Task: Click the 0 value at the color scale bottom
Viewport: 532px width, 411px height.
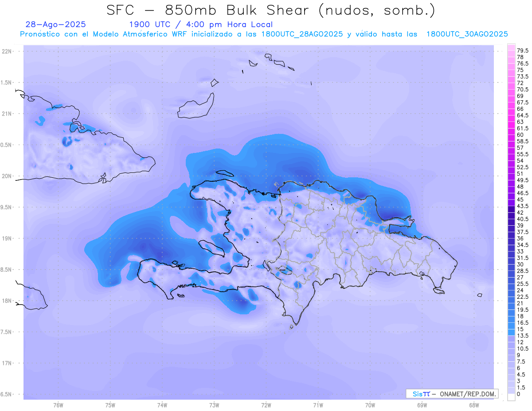Action: [x=519, y=394]
